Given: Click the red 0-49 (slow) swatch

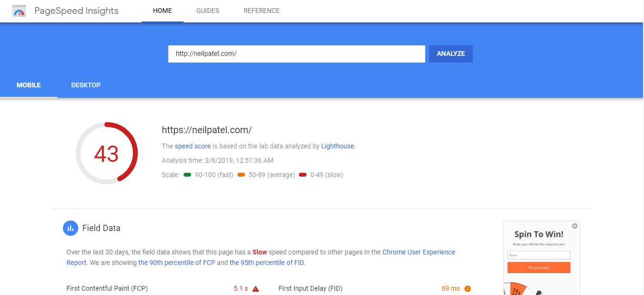Looking at the screenshot, I should point(303,175).
